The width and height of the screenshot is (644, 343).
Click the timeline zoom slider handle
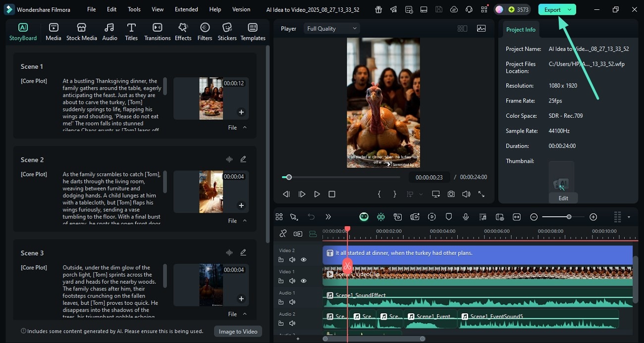(x=569, y=217)
